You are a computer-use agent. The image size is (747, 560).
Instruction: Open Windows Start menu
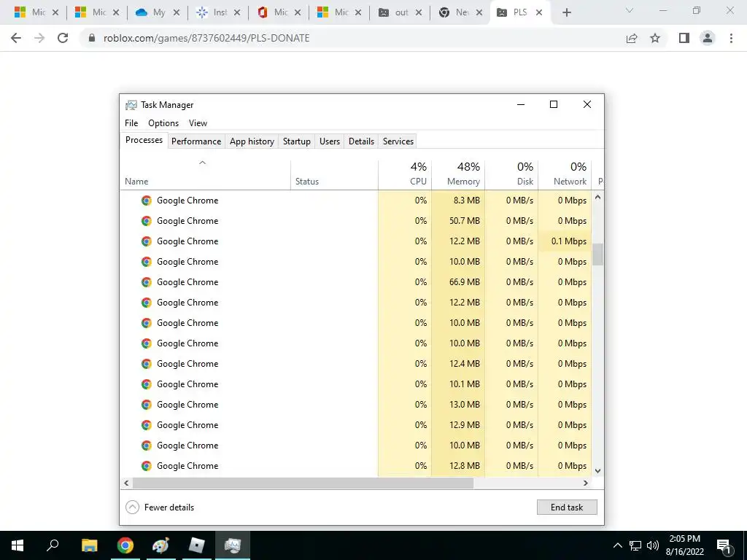pyautogui.click(x=18, y=545)
